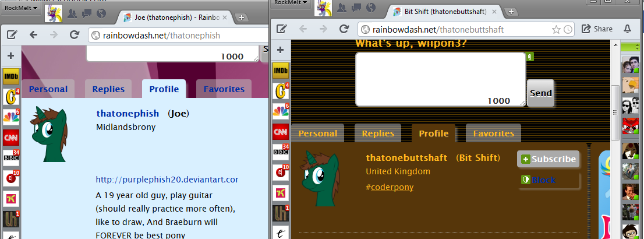This screenshot has width=644, height=239.
Task: Reload the thatonephish page
Action: (75, 35)
